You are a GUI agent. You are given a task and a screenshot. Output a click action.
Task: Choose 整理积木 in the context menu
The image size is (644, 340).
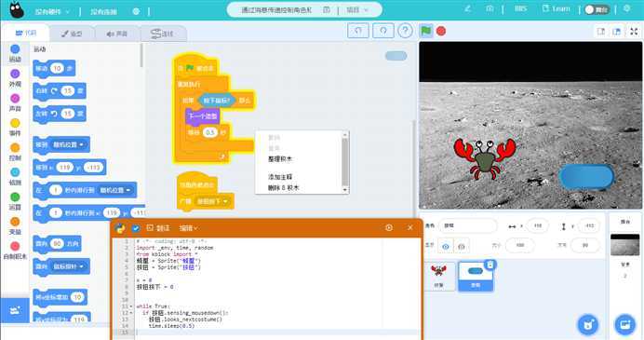point(280,159)
